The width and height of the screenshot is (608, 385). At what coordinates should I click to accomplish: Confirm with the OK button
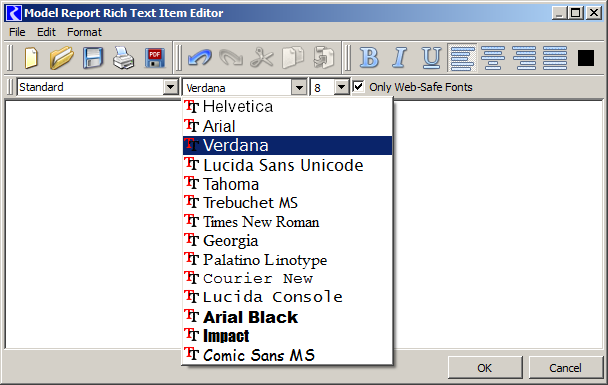click(485, 368)
